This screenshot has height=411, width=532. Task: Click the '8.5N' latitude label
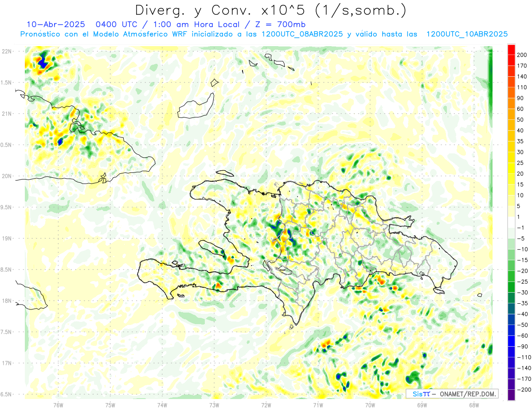(6, 270)
